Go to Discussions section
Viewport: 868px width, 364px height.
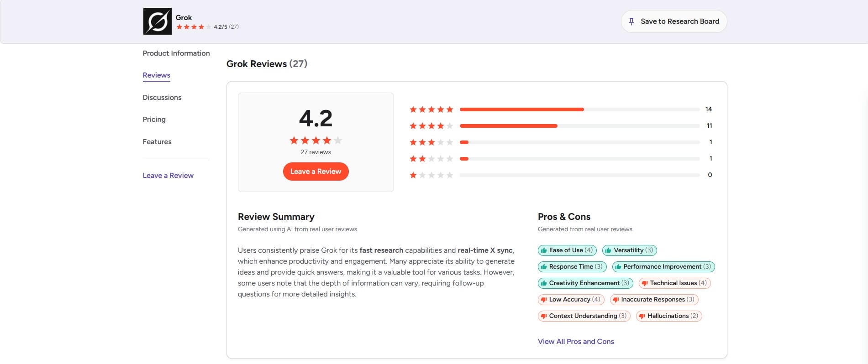(162, 98)
